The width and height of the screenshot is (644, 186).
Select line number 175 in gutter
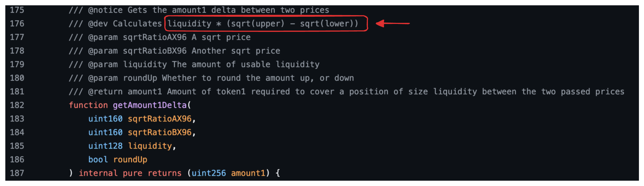point(17,10)
